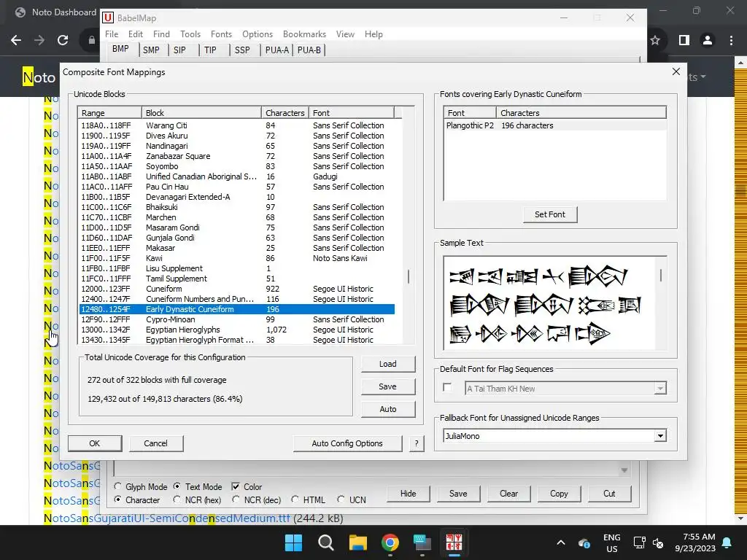Click the Auto button
Screen dimensions: 747x560
[x=388, y=409]
